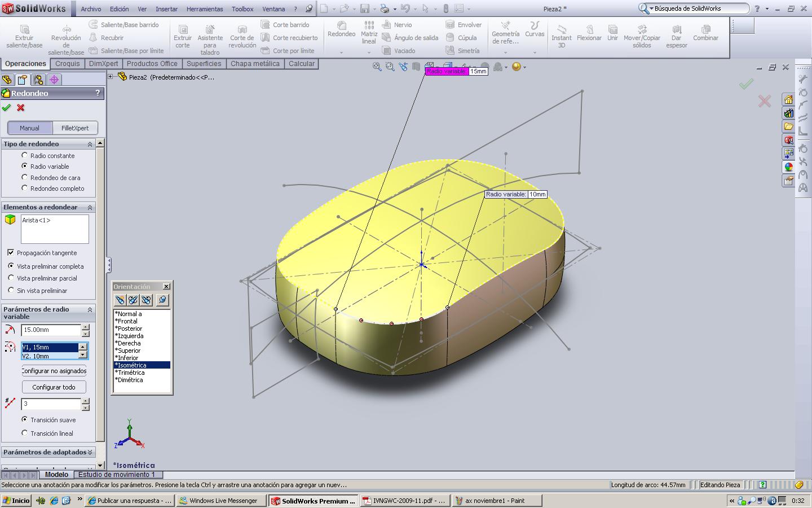Expand the Pieza2 feature tree node
812x508 pixels.
coord(111,77)
